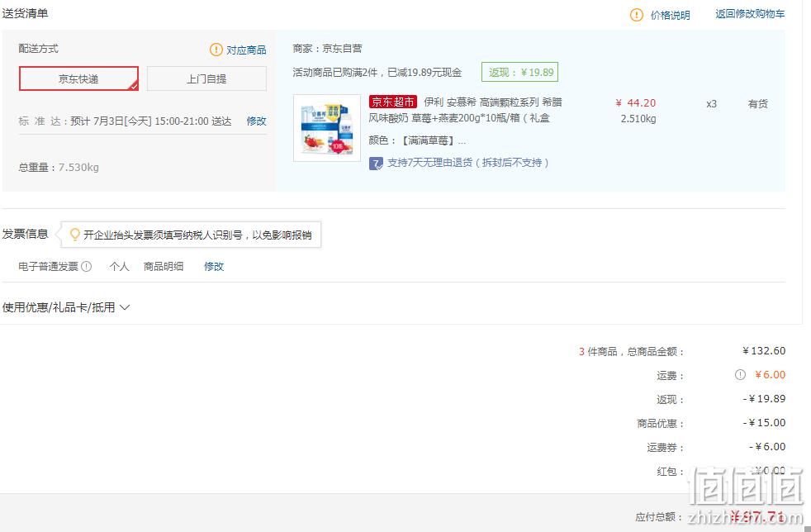
Task: Click the 个人 invoice title text
Action: coord(119,267)
